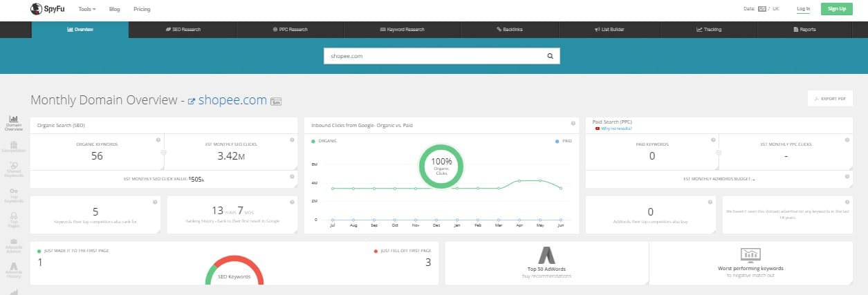Open the Est Monthly SEO Clicks 3.42M card
The image size is (868, 295).
pos(231,152)
